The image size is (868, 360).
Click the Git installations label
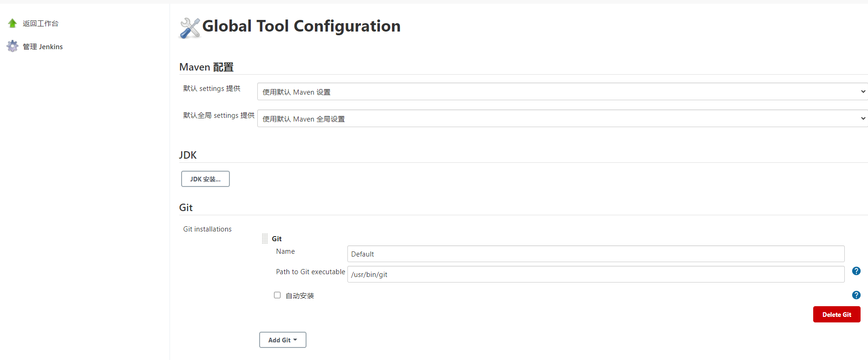tap(207, 229)
